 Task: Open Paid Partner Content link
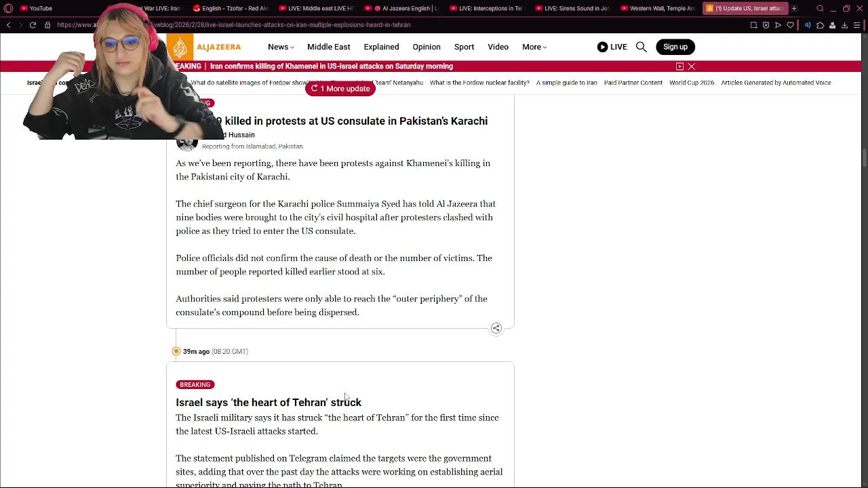pyautogui.click(x=633, y=83)
